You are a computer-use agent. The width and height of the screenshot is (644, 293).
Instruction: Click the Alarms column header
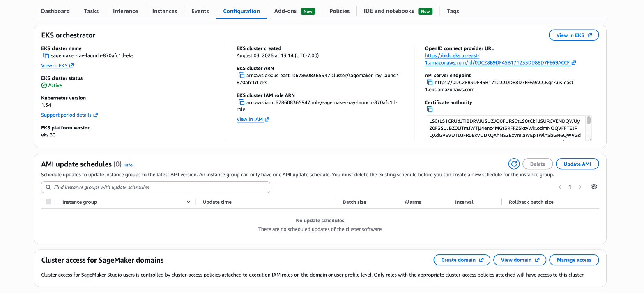click(413, 202)
